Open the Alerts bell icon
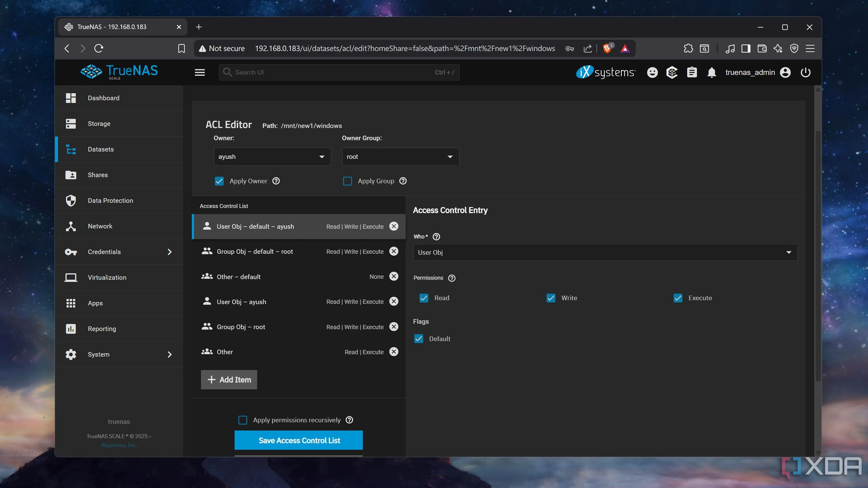The height and width of the screenshot is (488, 868). pos(712,72)
